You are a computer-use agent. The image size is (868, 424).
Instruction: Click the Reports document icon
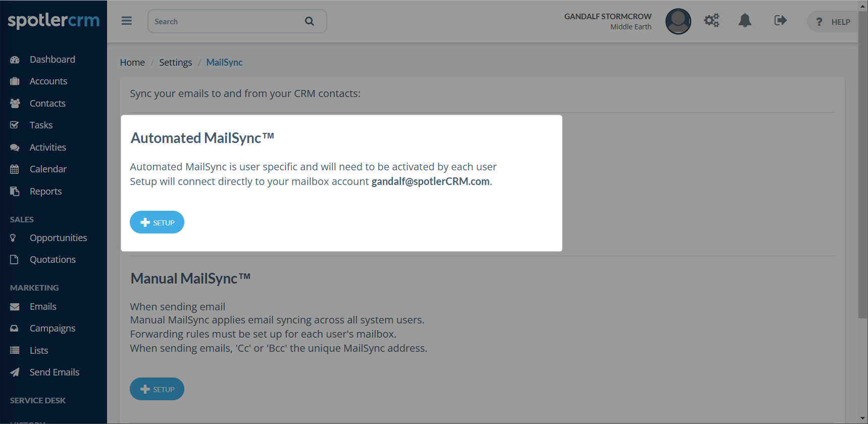click(15, 191)
